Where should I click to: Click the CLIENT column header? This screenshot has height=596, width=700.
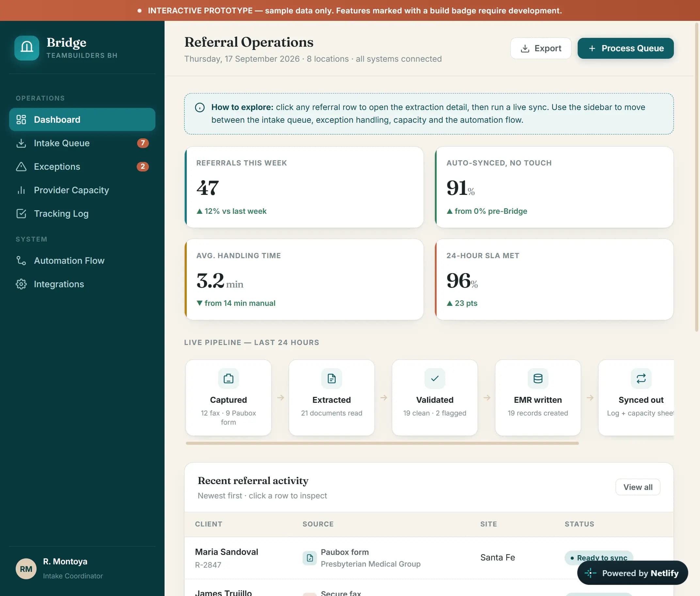tap(208, 524)
